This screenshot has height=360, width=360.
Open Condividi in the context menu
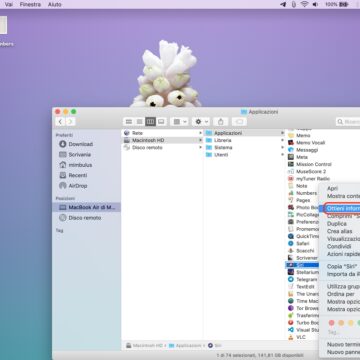(x=339, y=247)
